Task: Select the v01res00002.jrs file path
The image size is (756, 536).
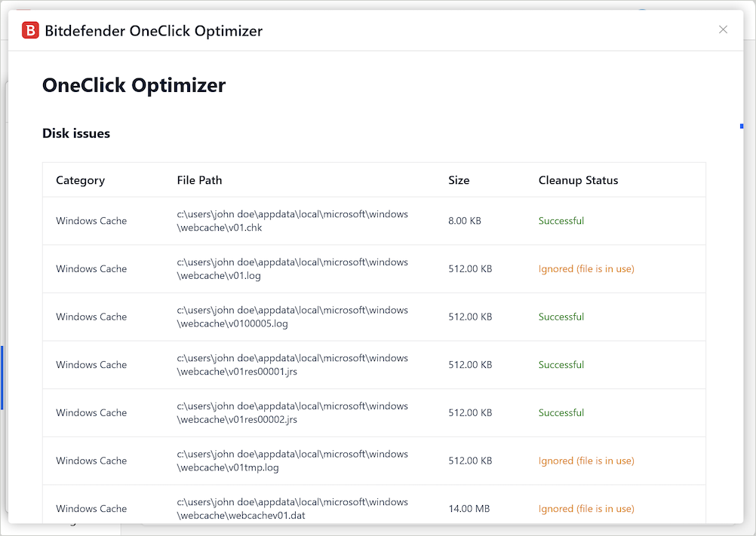Action: point(292,412)
